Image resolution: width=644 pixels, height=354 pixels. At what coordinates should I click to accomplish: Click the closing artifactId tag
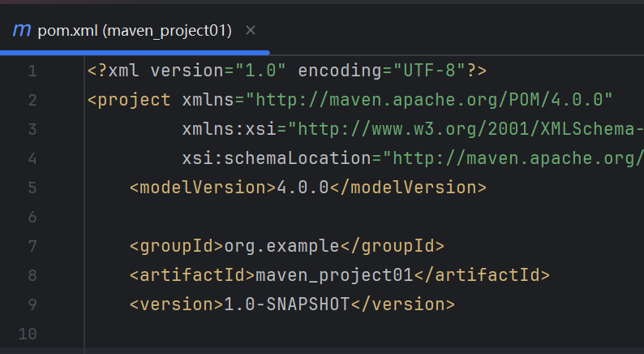click(482, 275)
